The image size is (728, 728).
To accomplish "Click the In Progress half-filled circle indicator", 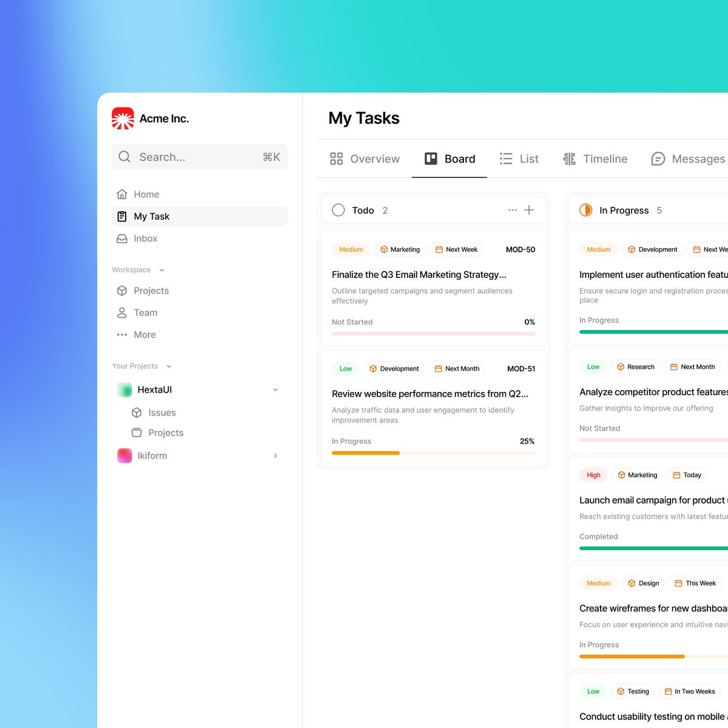I will [585, 210].
